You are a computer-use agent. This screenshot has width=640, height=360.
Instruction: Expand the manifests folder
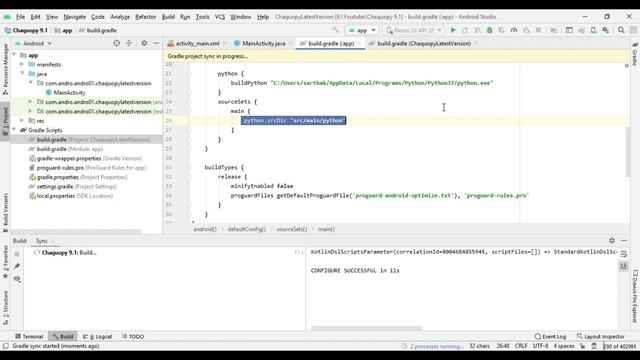[x=22, y=64]
